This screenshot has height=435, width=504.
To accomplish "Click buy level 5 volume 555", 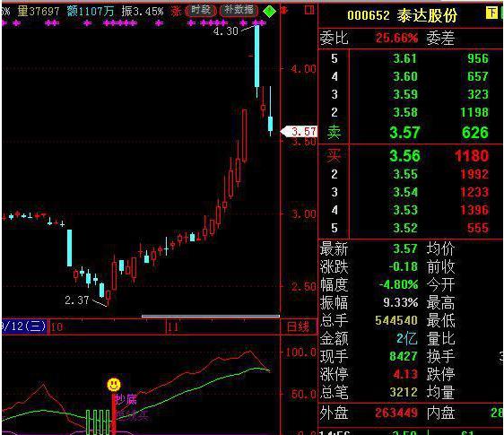I will pos(478,228).
